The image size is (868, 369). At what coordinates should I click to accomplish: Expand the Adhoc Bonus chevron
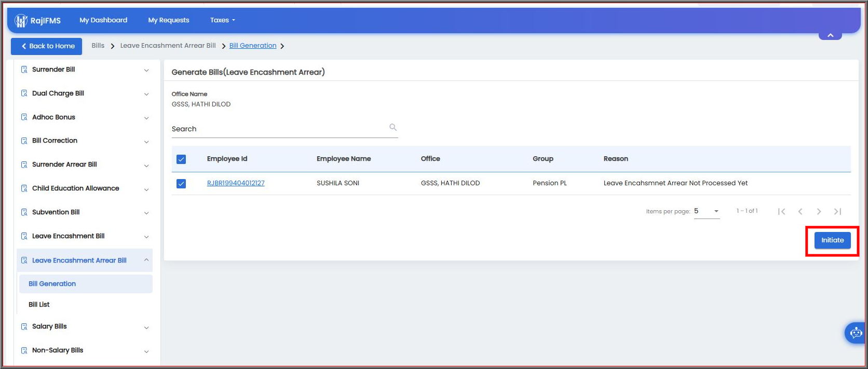click(146, 118)
